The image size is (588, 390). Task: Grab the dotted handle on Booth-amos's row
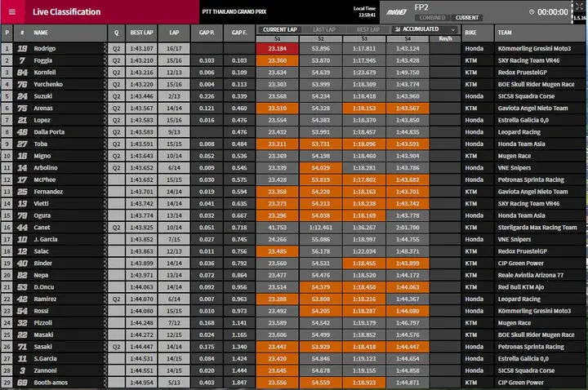(x=105, y=383)
